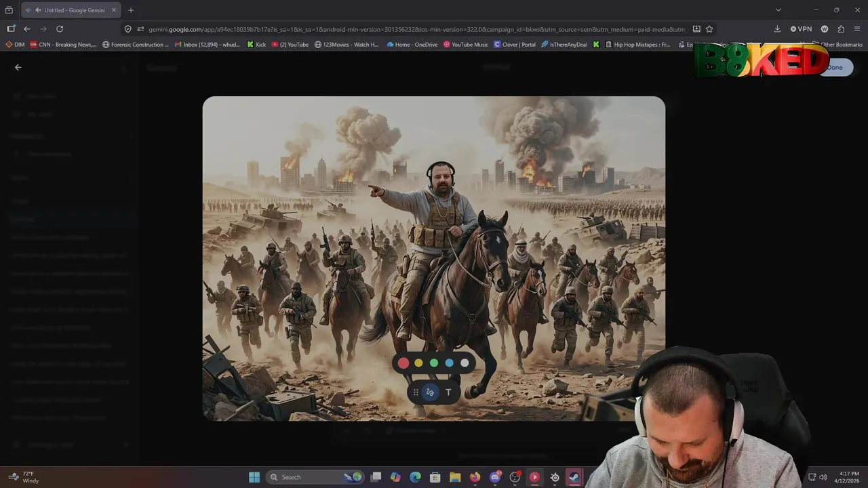Open reader view icon in address bar

point(696,29)
